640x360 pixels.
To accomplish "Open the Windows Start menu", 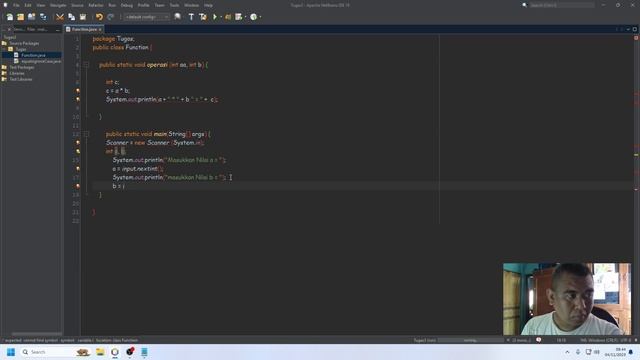I will tap(11, 352).
